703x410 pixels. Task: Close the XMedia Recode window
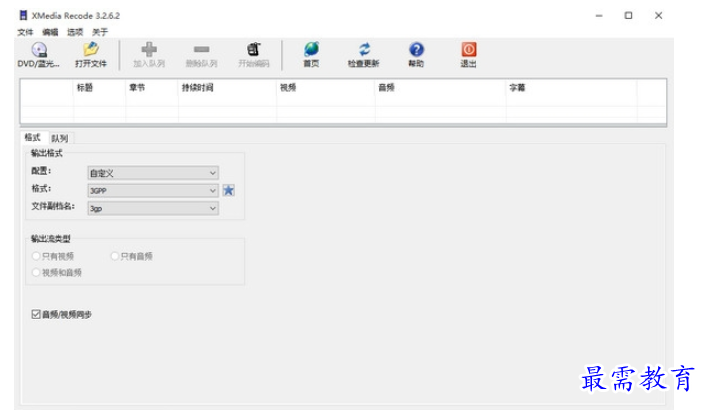(x=658, y=15)
